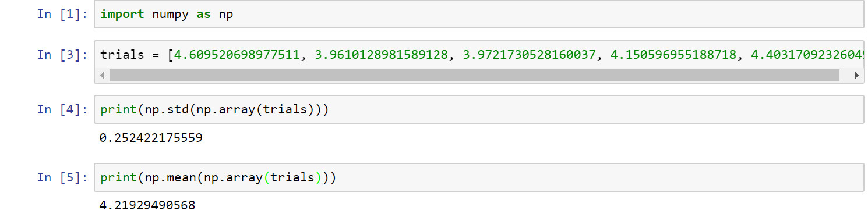The height and width of the screenshot is (221, 868).
Task: Focus the np.std print code cell
Action: [478, 109]
